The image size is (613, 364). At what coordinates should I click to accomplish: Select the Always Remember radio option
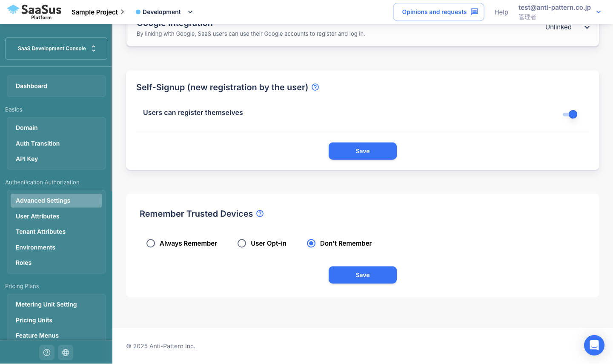(x=151, y=244)
